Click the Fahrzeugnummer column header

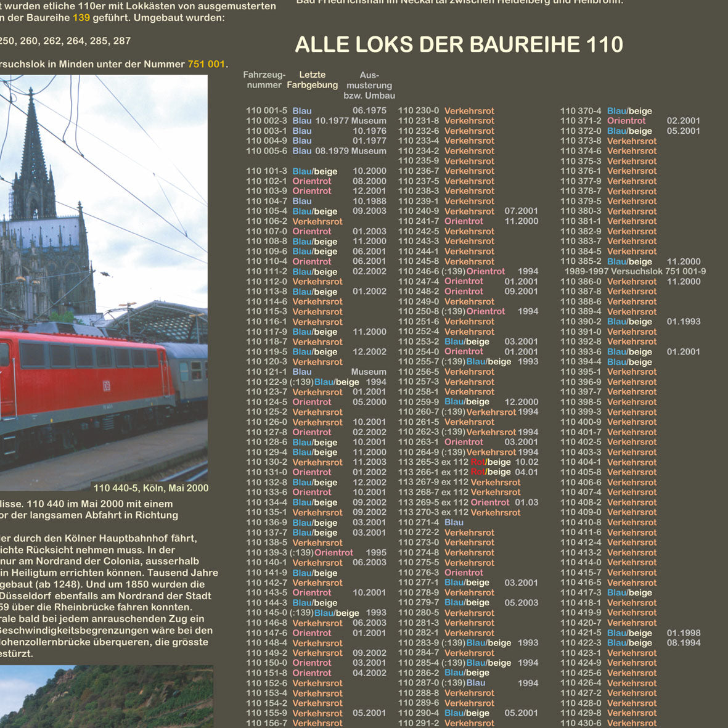click(264, 80)
